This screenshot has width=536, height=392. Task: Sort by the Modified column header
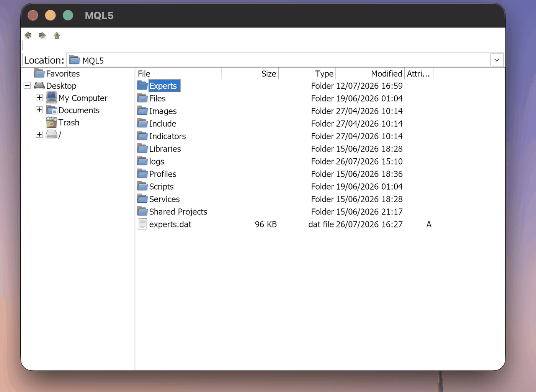click(x=370, y=73)
